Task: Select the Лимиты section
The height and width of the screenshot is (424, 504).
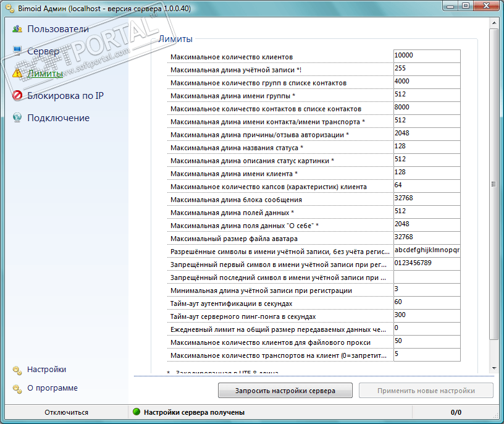Action: click(x=45, y=74)
